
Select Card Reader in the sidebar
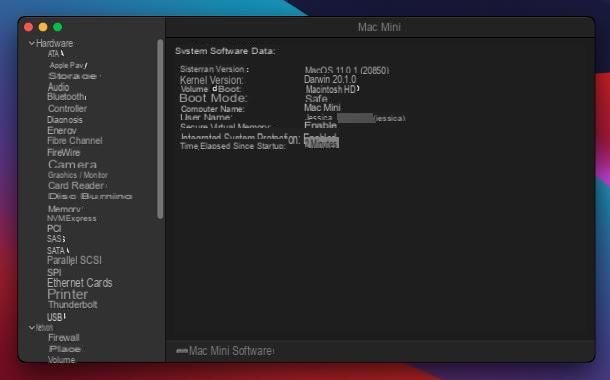(x=76, y=186)
